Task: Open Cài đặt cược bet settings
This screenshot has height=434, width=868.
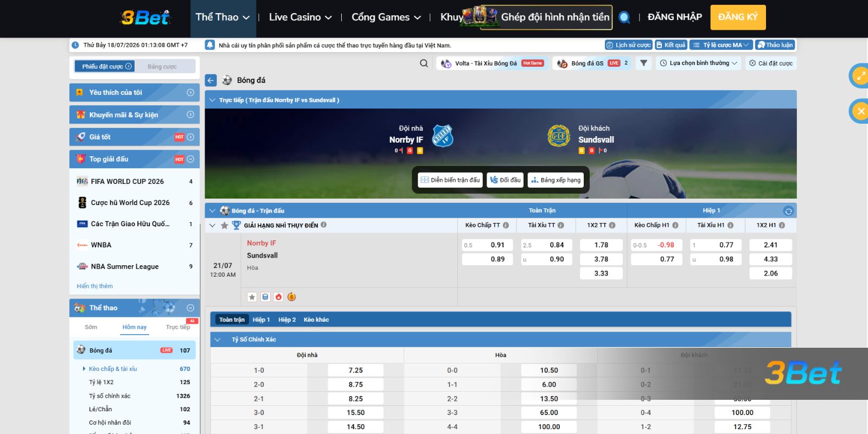Action: (770, 63)
